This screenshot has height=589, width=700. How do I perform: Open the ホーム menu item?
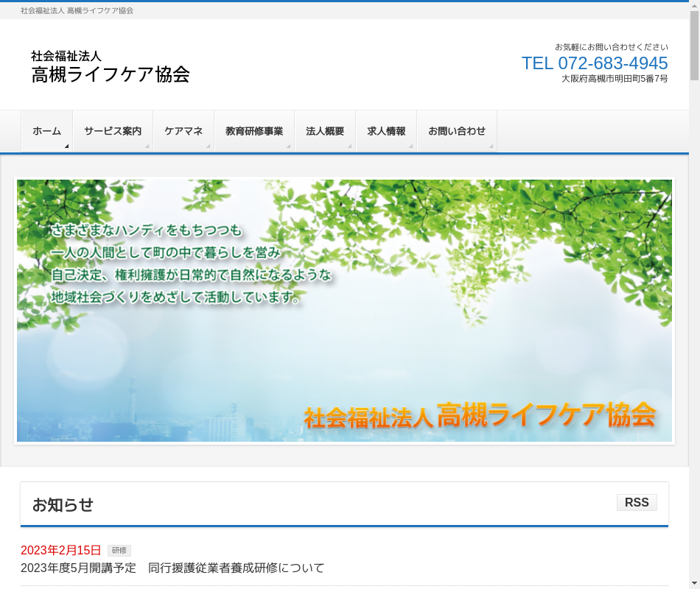(x=46, y=131)
